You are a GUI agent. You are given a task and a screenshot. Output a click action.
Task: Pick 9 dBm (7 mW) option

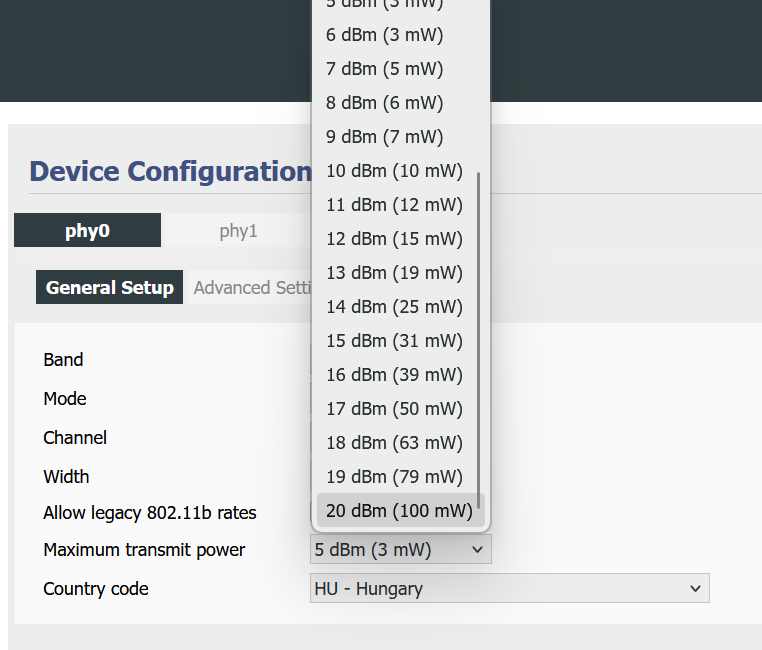[384, 137]
